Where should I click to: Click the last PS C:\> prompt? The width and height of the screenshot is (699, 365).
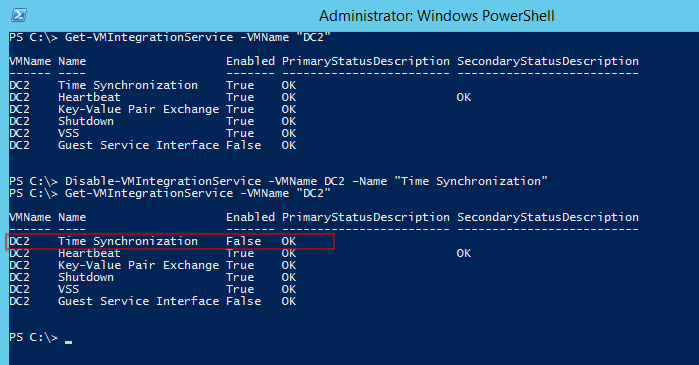coord(33,337)
